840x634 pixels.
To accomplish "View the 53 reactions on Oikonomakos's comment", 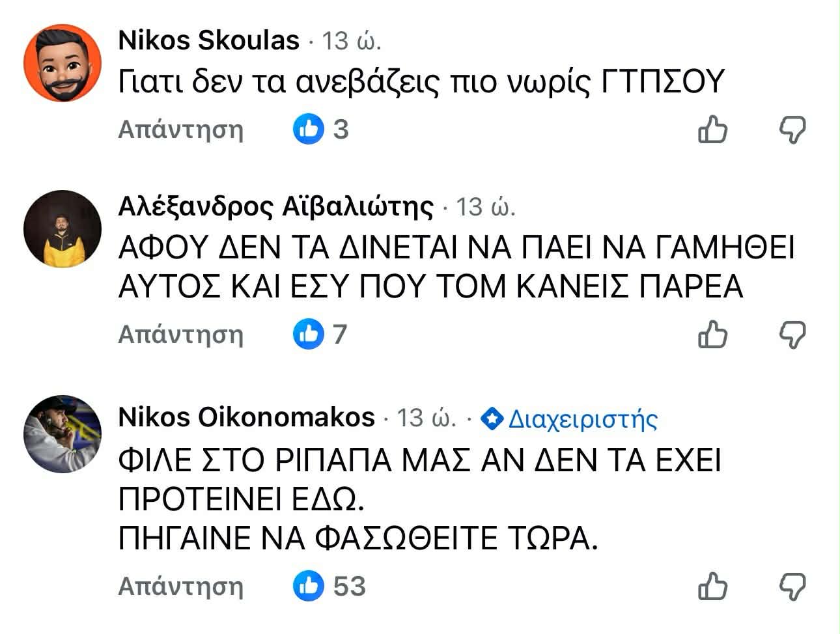I will pyautogui.click(x=329, y=586).
